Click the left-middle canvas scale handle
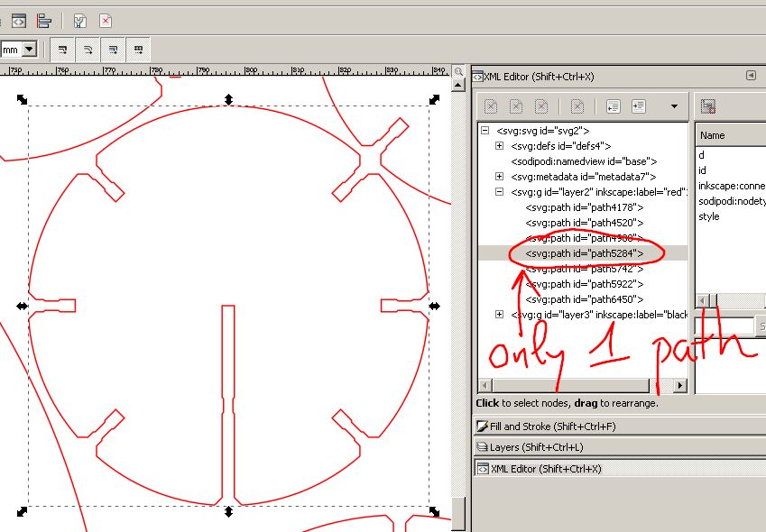766x532 pixels. pyautogui.click(x=22, y=306)
